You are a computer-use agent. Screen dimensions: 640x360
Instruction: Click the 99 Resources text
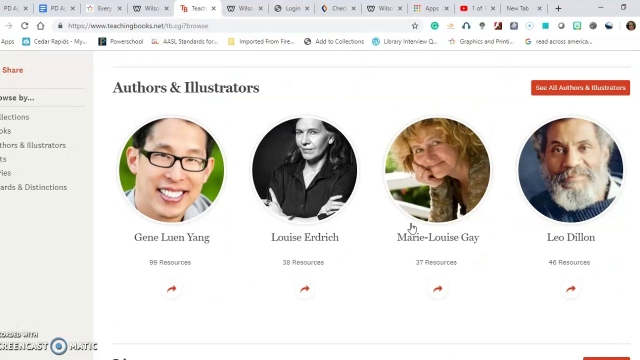click(170, 262)
